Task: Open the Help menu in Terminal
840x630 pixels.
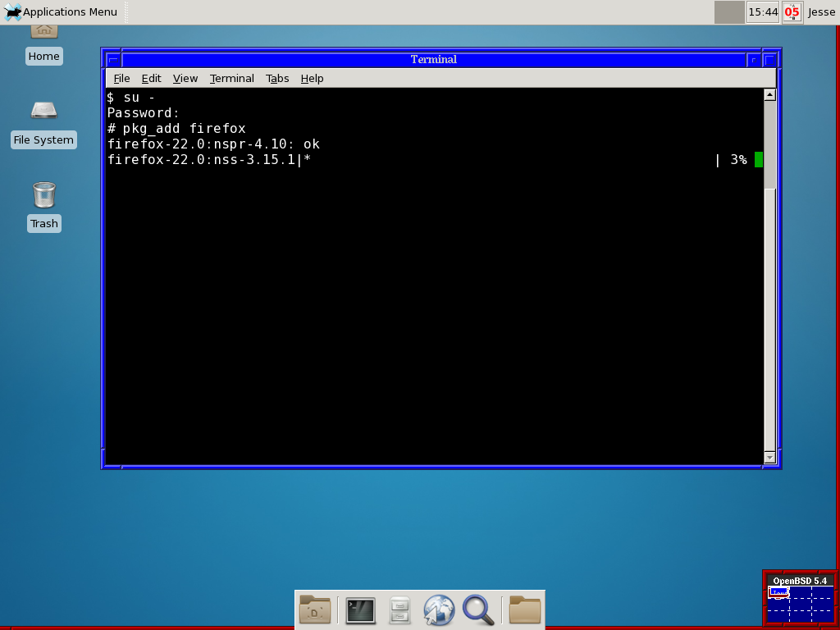Action: point(312,78)
